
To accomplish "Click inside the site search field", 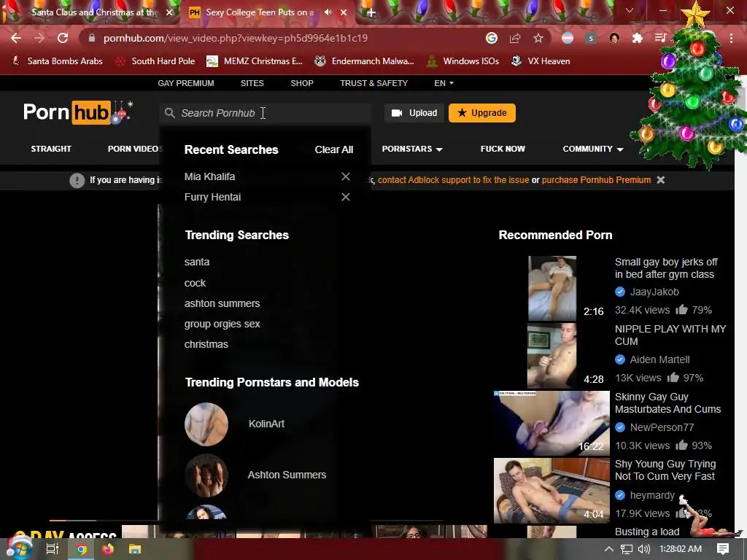I will point(265,113).
